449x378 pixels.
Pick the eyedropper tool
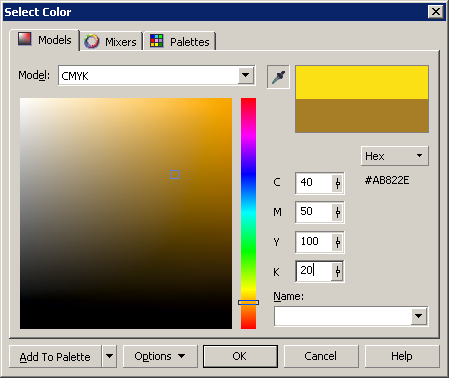pos(278,77)
